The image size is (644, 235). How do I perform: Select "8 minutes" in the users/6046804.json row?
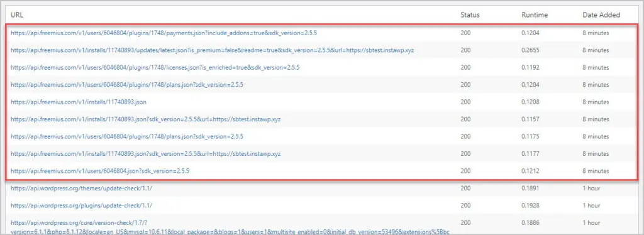coord(596,171)
